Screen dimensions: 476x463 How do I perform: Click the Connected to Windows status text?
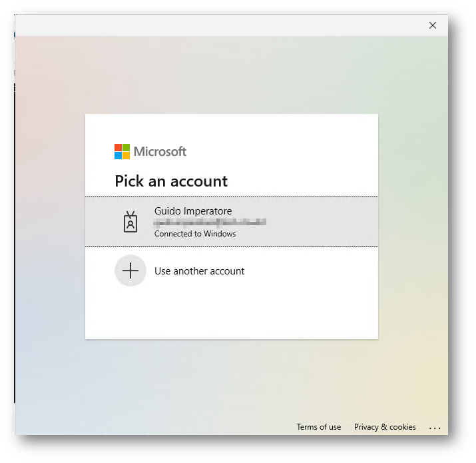click(x=195, y=234)
